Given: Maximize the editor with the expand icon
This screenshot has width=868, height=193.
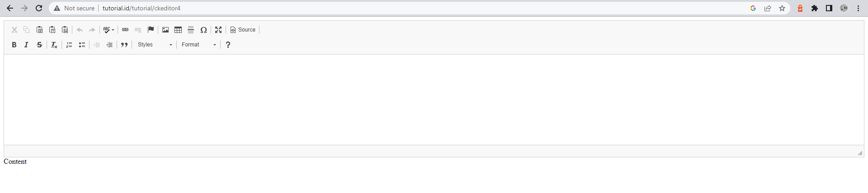Looking at the screenshot, I should click(x=218, y=30).
